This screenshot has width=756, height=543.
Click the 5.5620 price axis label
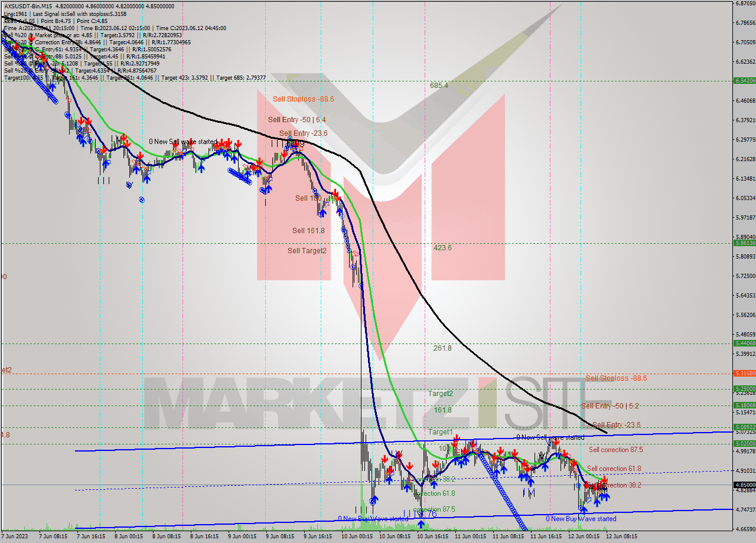[745, 315]
